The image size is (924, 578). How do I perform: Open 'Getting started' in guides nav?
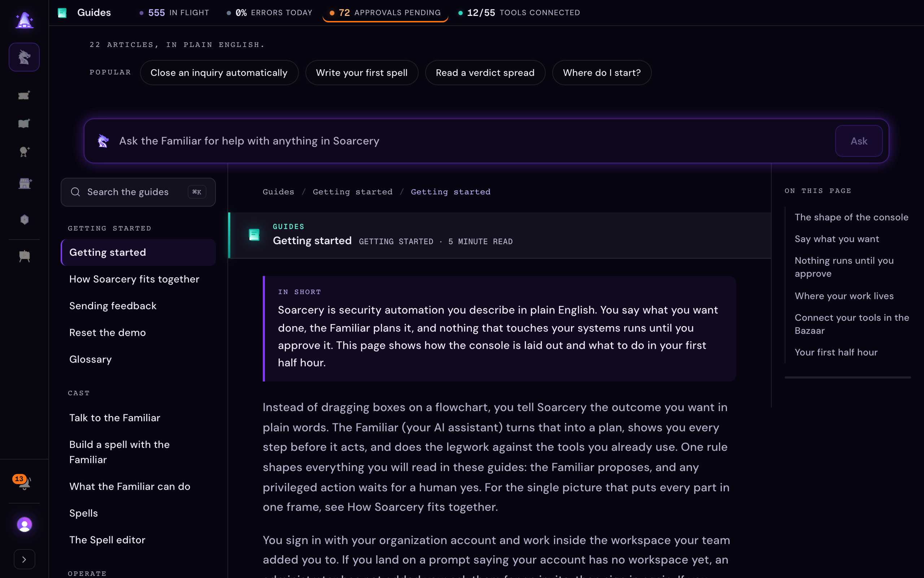(x=138, y=252)
